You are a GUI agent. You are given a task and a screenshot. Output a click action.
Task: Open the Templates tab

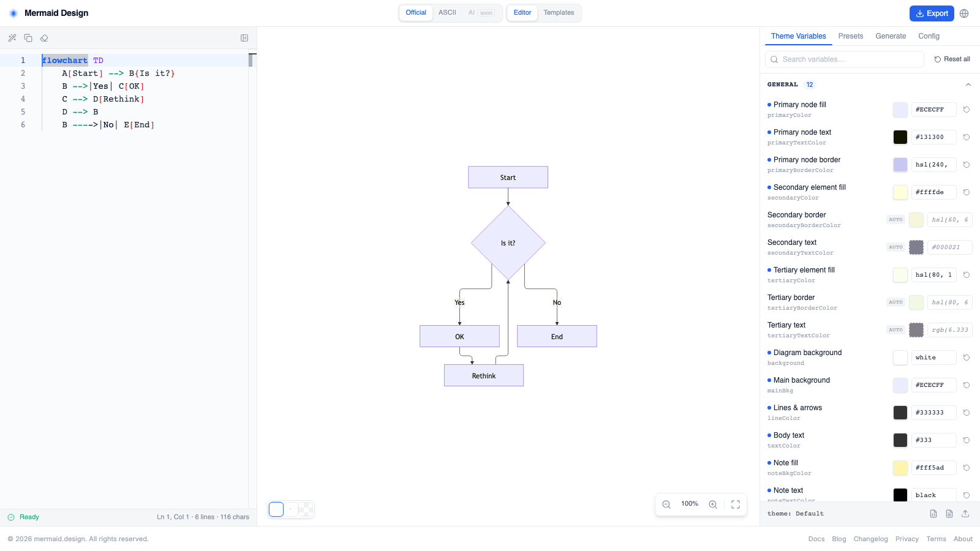pos(559,13)
